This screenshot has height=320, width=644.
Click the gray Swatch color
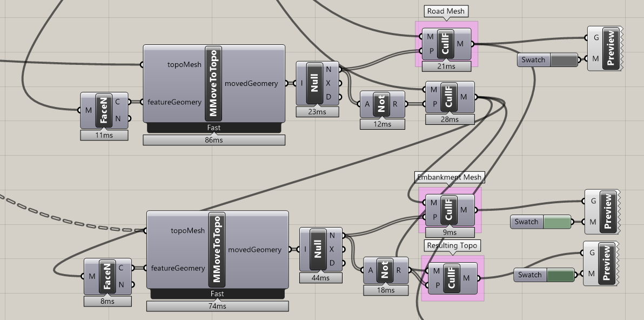563,60
